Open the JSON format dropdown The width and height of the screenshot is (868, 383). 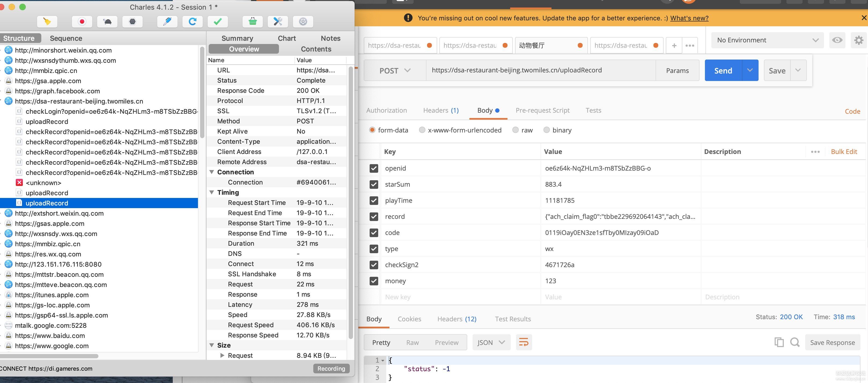pyautogui.click(x=491, y=343)
